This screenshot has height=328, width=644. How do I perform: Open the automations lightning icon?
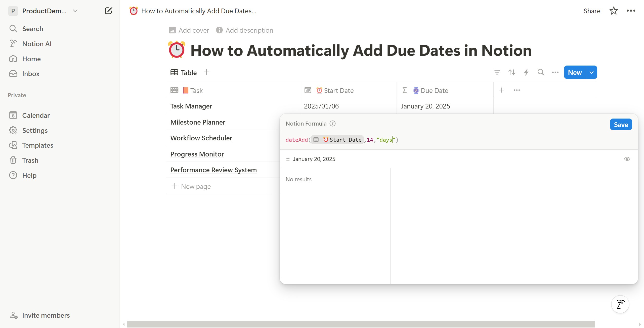(x=526, y=72)
